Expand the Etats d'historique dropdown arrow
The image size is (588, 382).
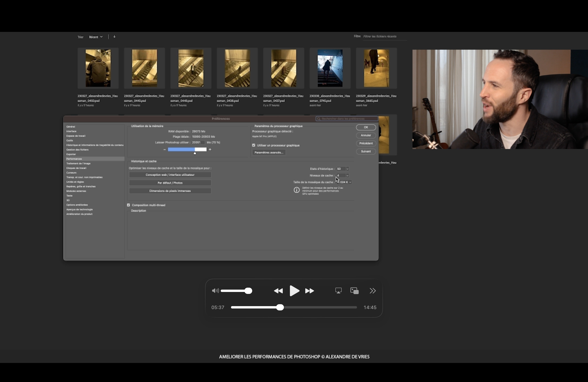pos(347,169)
